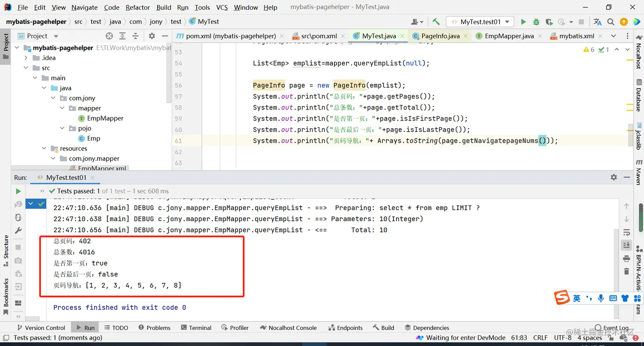Close the MyTest.java editor tab
This screenshot has height=346, width=644.
pos(403,36)
